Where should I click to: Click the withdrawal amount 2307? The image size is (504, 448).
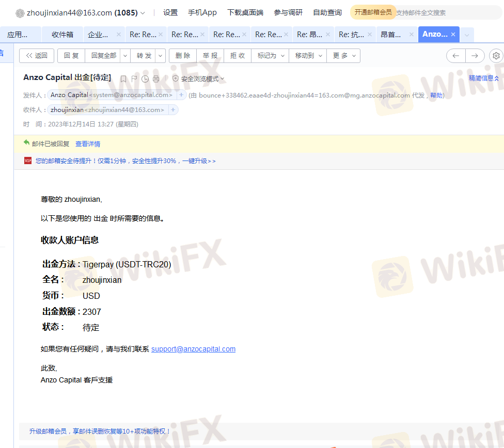click(x=91, y=312)
